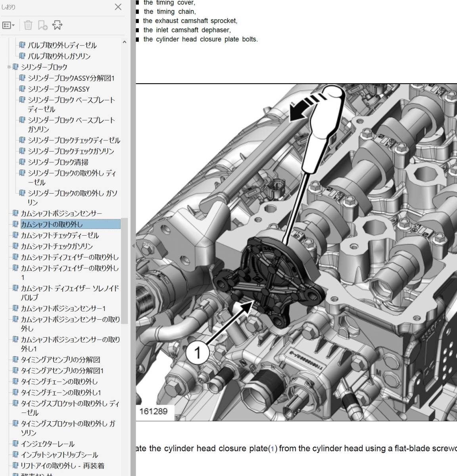Click bookmark icon beside タイミングアセンブリの分解図
The width and height of the screenshot is (457, 476).
(15, 360)
